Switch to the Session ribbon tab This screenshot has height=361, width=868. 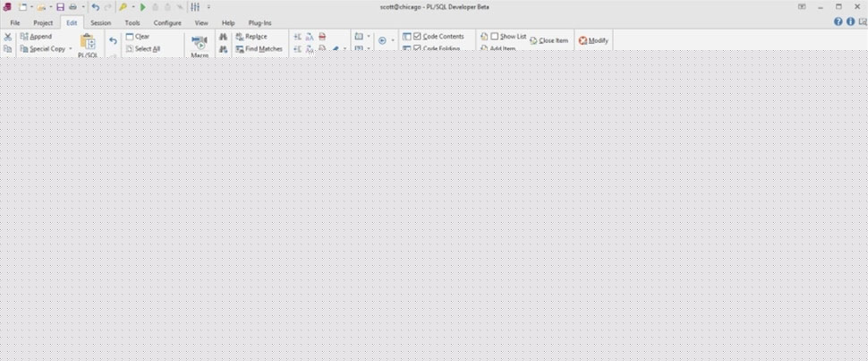coord(101,23)
